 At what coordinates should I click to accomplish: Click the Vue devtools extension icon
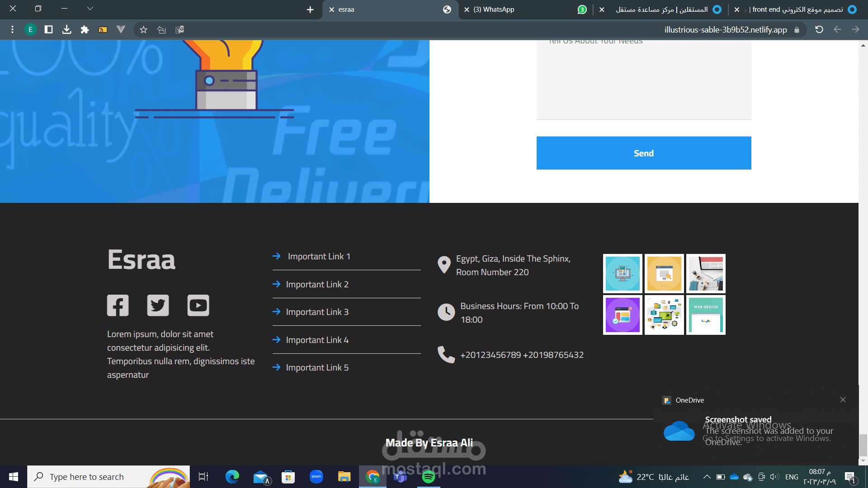[x=121, y=30]
